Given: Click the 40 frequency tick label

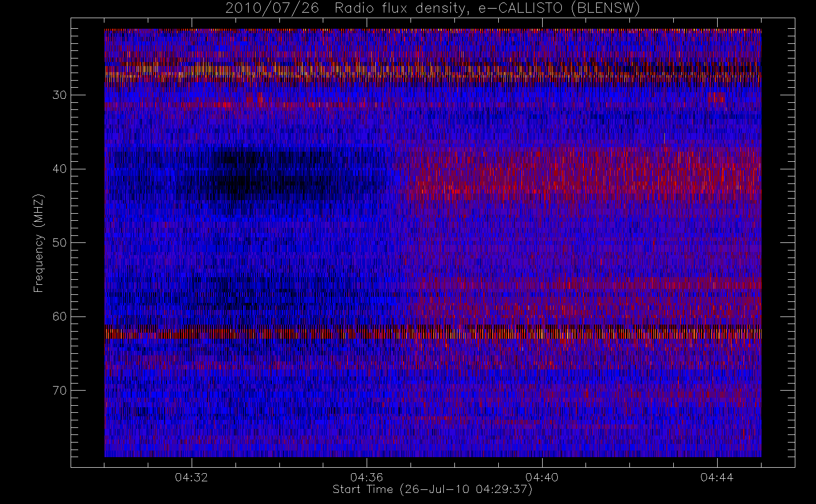Looking at the screenshot, I should coord(60,169).
